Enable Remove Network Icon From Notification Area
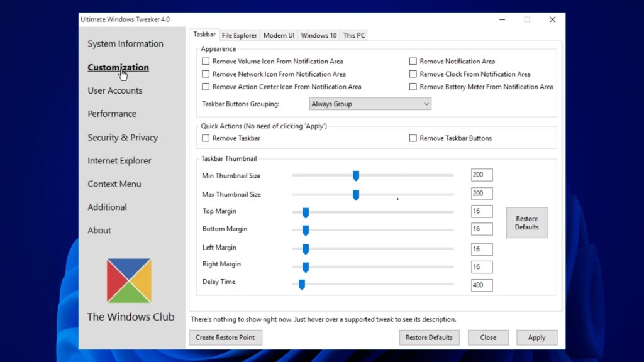The image size is (644, 362). point(205,74)
